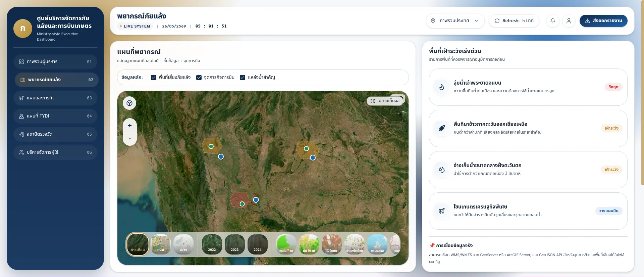The image size is (644, 277).
Task: Open สถานีตรวจวัด sidebar item
Action: (x=55, y=134)
